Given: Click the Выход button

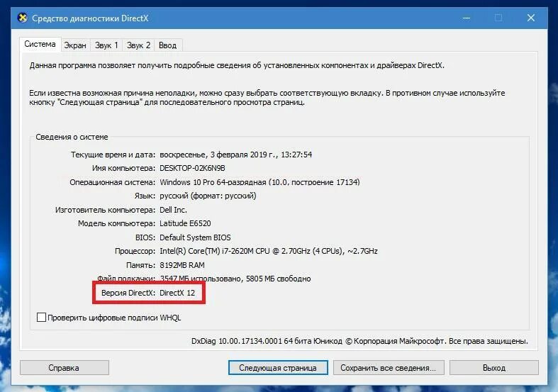Looking at the screenshot, I should pos(494,368).
